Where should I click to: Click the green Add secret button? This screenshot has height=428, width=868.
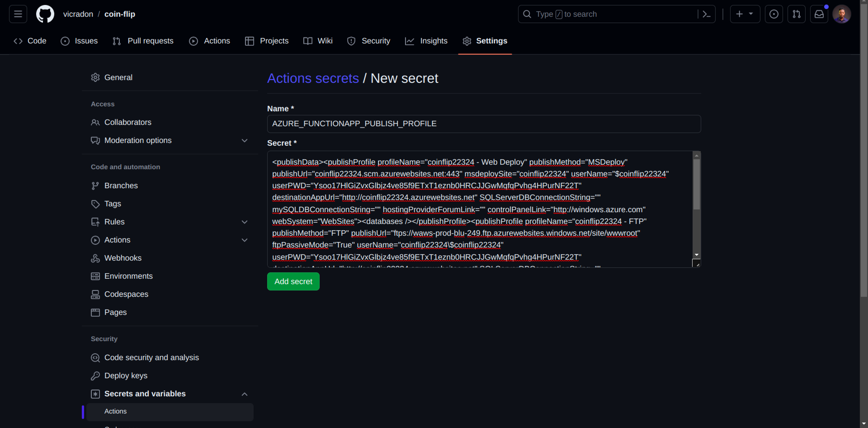click(x=293, y=281)
